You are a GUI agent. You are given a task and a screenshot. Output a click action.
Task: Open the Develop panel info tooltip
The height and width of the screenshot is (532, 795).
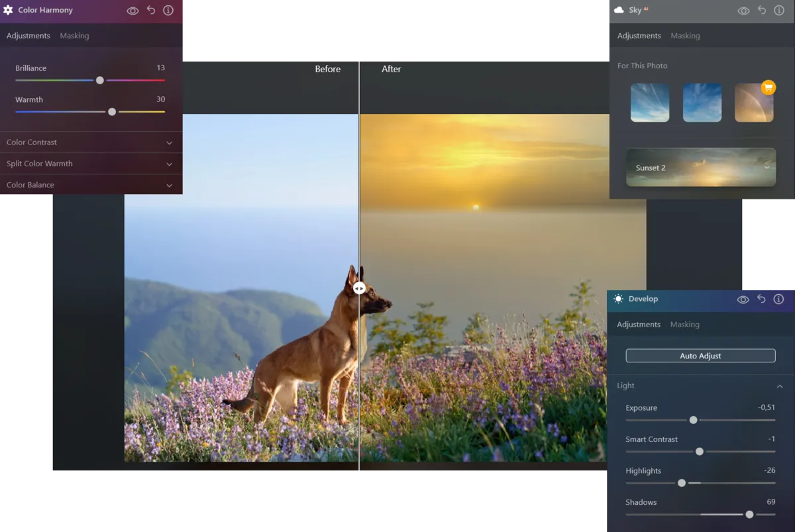tap(778, 299)
